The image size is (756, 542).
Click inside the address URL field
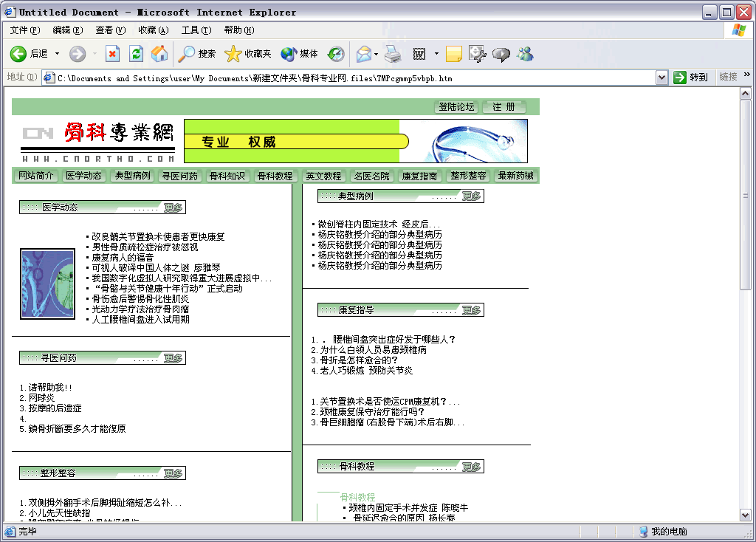point(354,78)
